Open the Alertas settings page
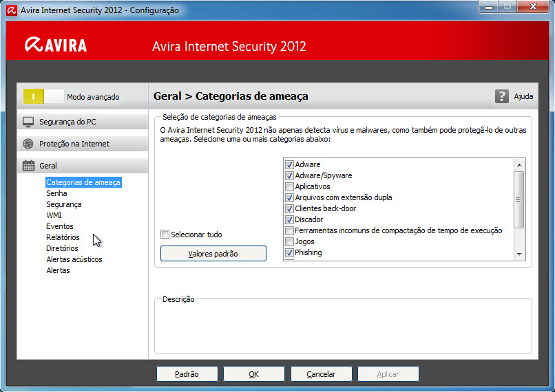 (58, 270)
